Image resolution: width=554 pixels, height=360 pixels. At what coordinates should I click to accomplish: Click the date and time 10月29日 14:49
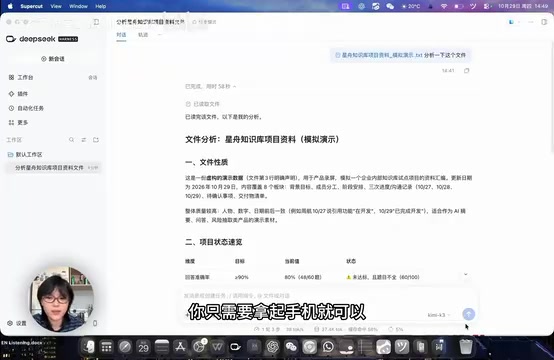[x=523, y=6]
